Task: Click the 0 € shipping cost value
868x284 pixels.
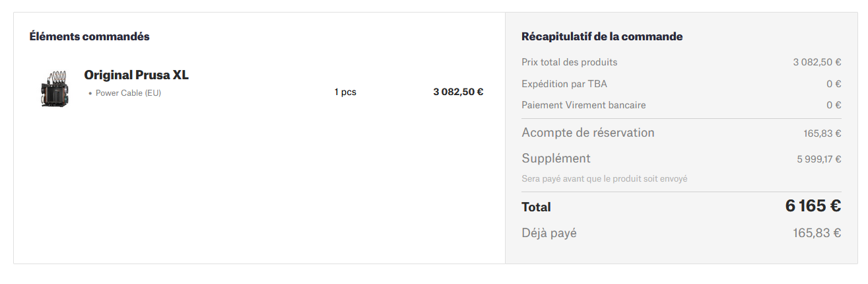Action: coord(834,84)
